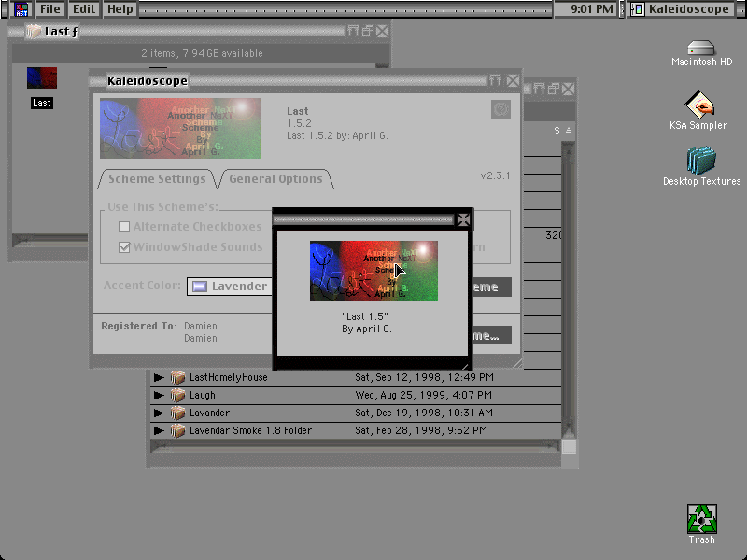
Task: Collapse the Kaleidoscope window with windowshade icon
Action: [495, 80]
